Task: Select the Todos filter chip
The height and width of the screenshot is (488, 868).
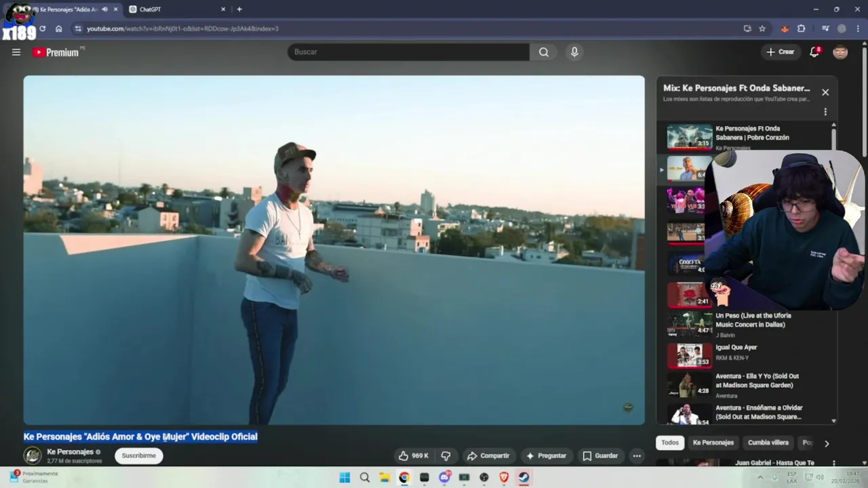Action: pos(670,443)
